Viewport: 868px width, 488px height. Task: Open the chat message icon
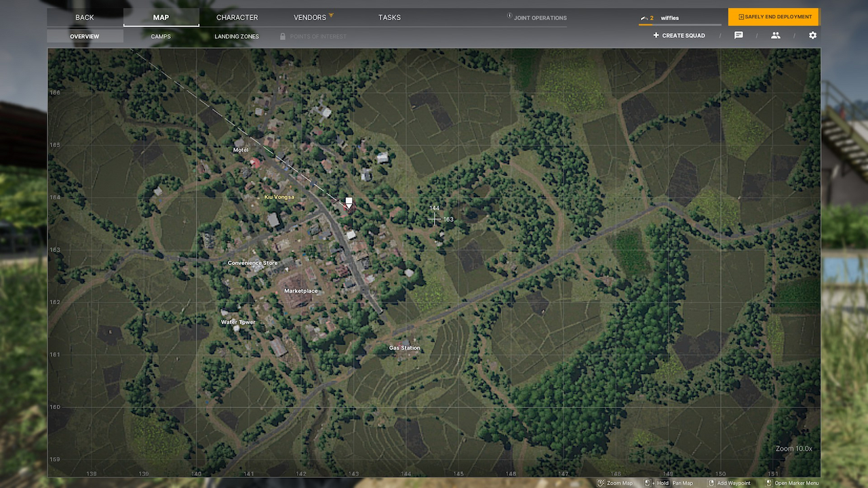tap(738, 35)
